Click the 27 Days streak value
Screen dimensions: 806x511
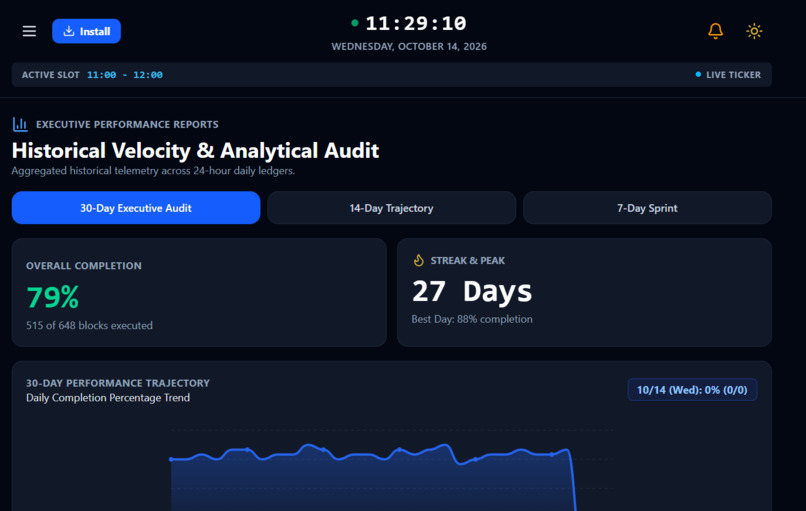coord(472,291)
